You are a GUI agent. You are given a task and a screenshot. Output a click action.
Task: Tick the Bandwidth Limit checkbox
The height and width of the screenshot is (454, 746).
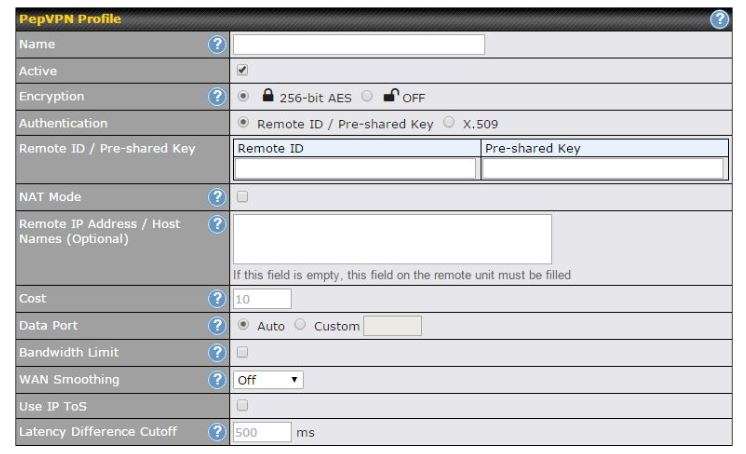[x=241, y=353]
